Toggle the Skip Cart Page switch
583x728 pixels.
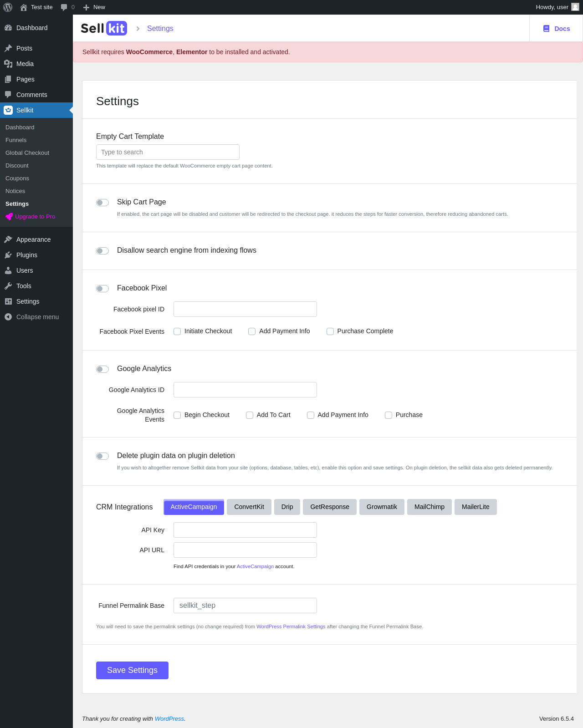[x=102, y=203]
